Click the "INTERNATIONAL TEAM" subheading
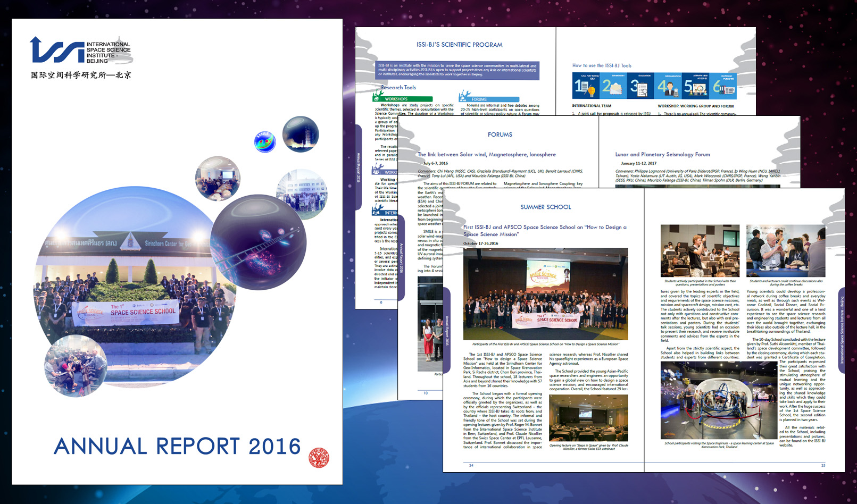Image resolution: width=857 pixels, height=504 pixels. [x=592, y=106]
